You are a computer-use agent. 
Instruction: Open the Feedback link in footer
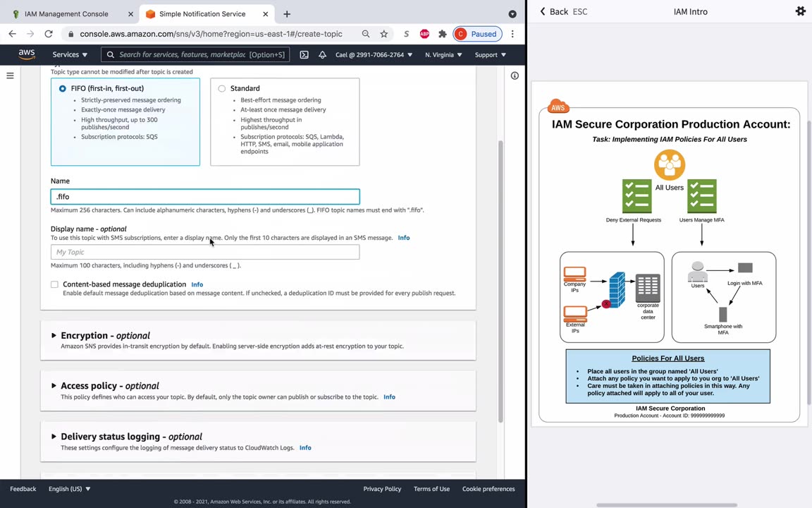pos(23,489)
